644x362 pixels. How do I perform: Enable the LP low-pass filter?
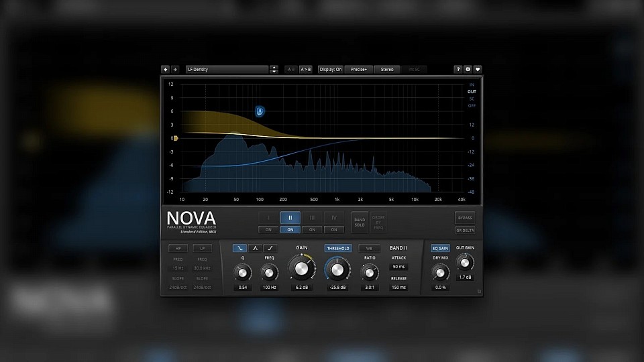[203, 248]
